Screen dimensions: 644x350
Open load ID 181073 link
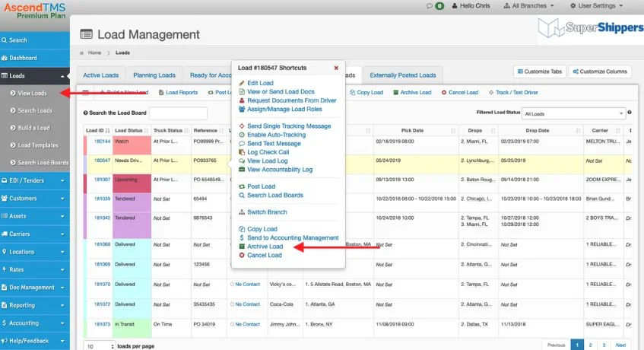[103, 324]
